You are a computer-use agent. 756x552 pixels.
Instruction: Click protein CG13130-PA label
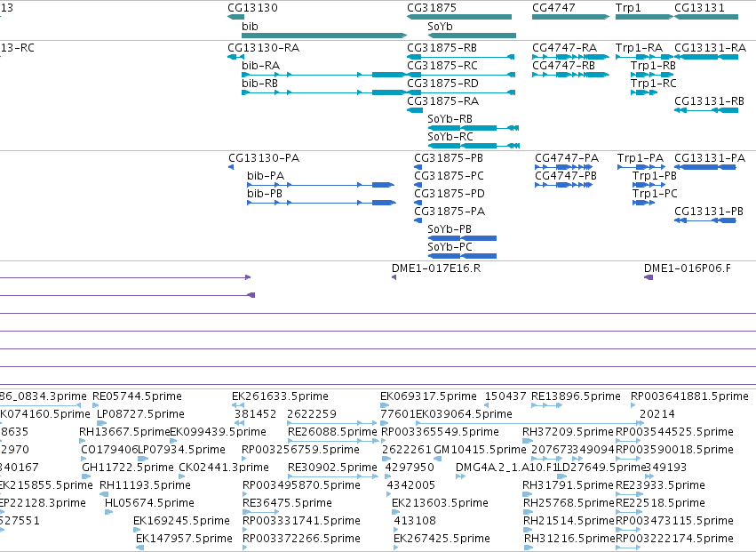[264, 158]
